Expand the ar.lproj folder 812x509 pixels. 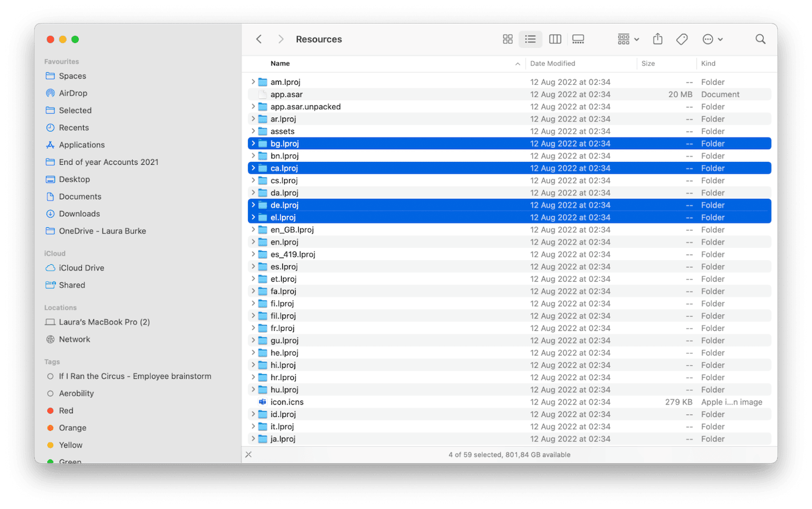(253, 119)
